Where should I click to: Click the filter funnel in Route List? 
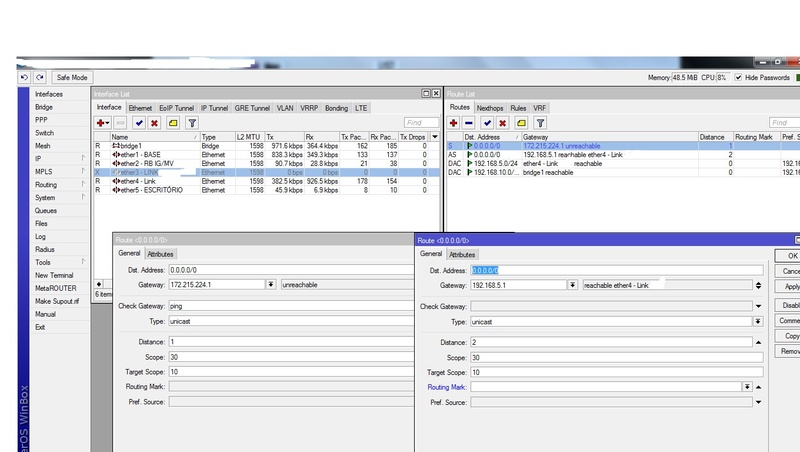pos(541,122)
